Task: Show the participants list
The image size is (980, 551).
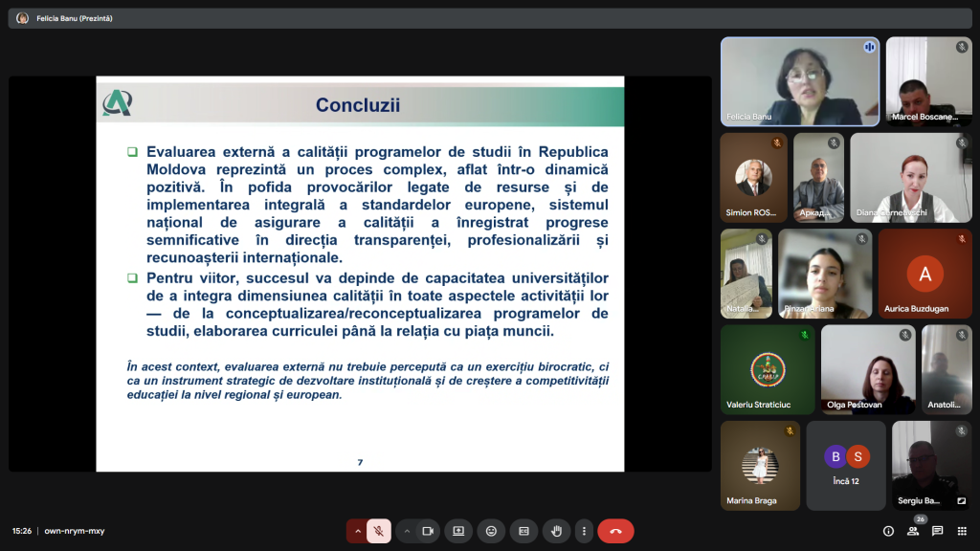Action: coord(913,531)
